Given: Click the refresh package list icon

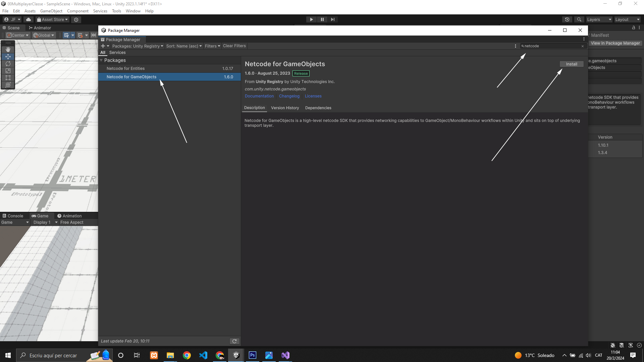Looking at the screenshot, I should pos(234,341).
